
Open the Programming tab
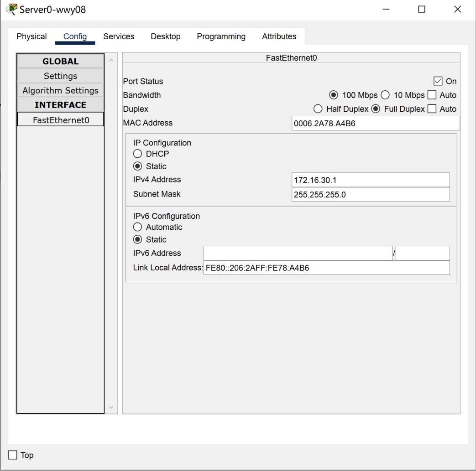[221, 36]
